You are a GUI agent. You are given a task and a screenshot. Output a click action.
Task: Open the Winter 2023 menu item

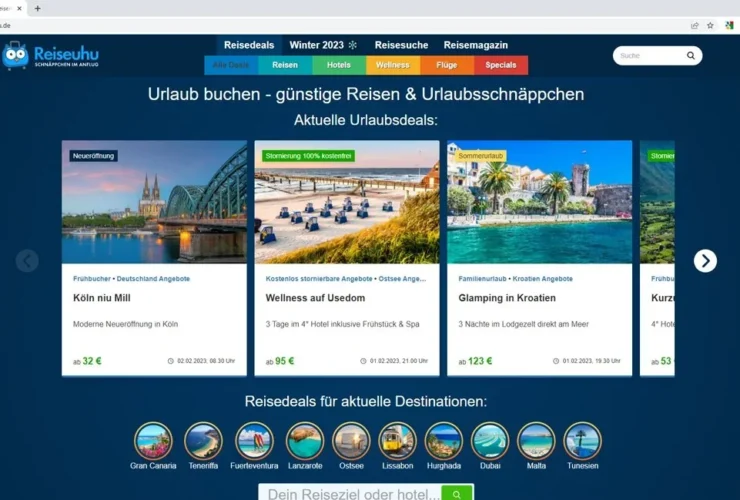point(323,45)
